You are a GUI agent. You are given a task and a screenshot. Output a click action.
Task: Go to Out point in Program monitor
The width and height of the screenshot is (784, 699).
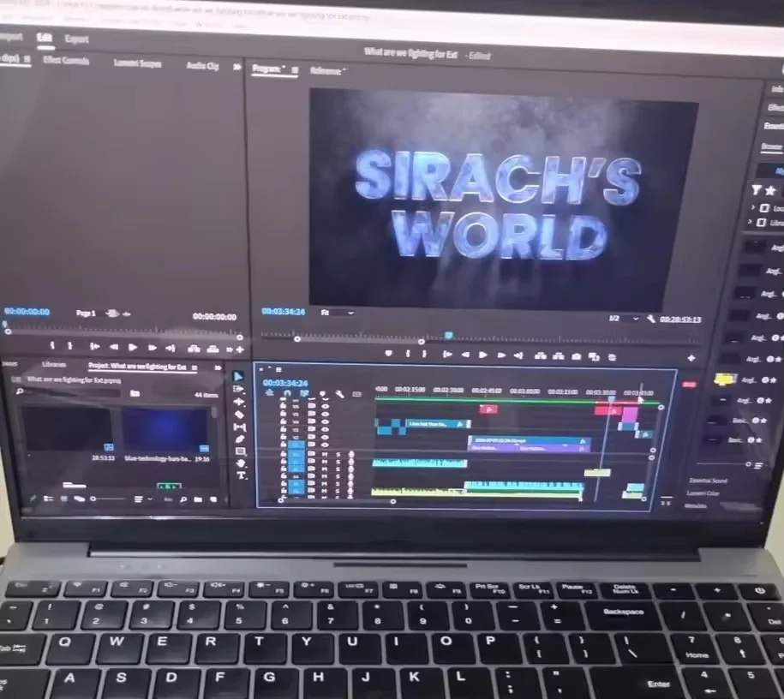click(x=518, y=355)
